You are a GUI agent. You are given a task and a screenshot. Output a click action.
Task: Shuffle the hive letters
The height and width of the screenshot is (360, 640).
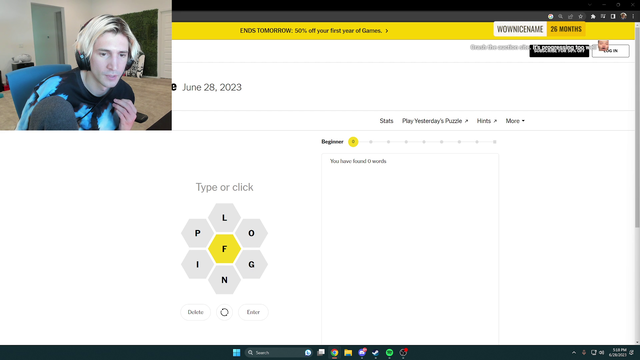pos(224,312)
